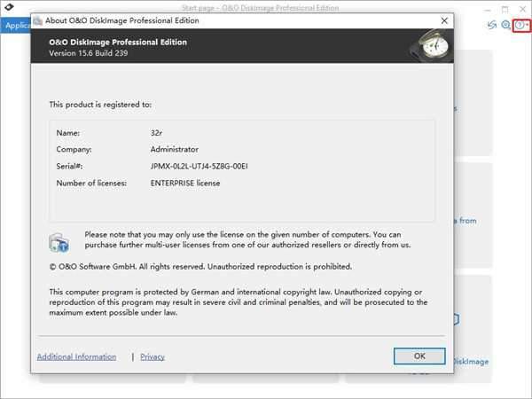Viewport: 532px width, 399px height.
Task: Click the Company value Administrator
Action: point(175,149)
